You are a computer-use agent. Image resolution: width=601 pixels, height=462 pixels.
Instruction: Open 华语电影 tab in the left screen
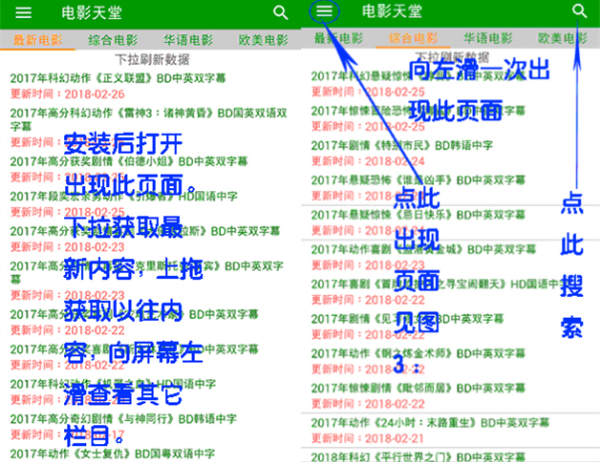[188, 40]
